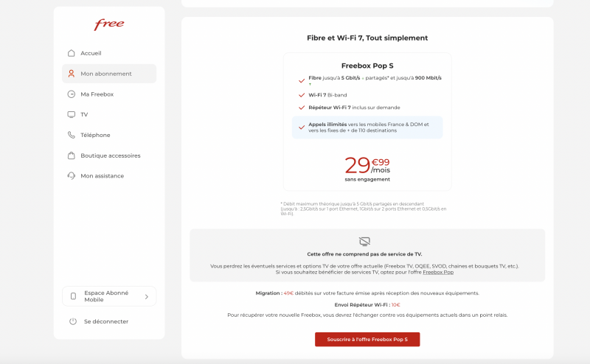Click the Se déconnecter power icon

[73, 321]
